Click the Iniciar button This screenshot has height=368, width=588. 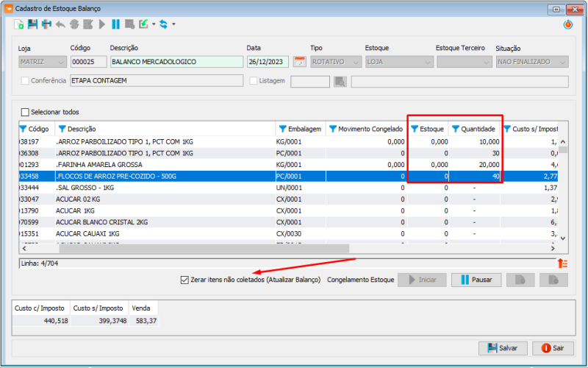click(x=422, y=280)
